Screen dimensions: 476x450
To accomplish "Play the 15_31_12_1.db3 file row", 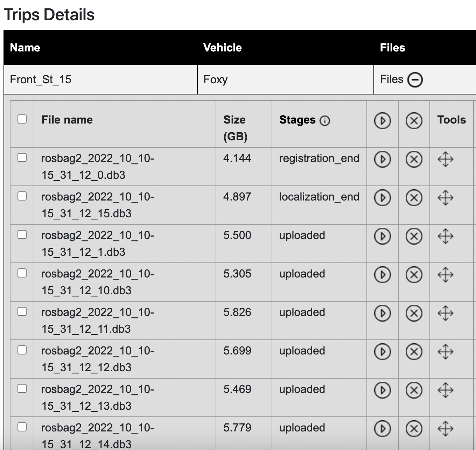I will pos(382,236).
